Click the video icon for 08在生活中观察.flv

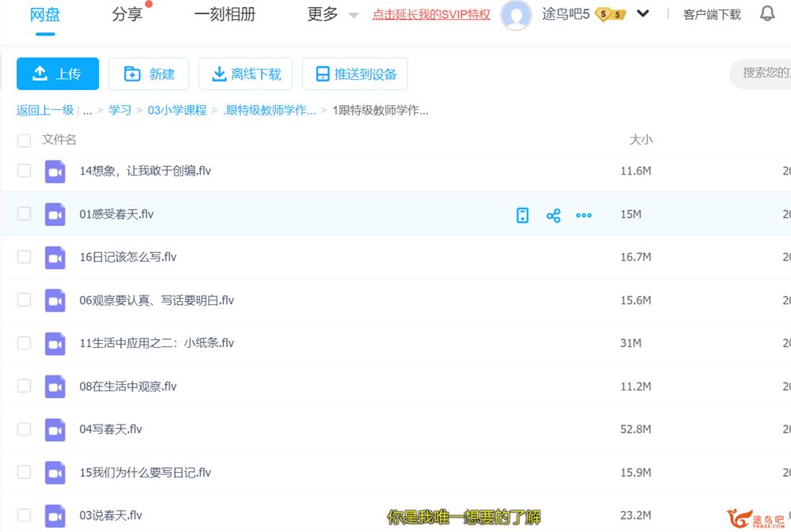[x=55, y=387]
